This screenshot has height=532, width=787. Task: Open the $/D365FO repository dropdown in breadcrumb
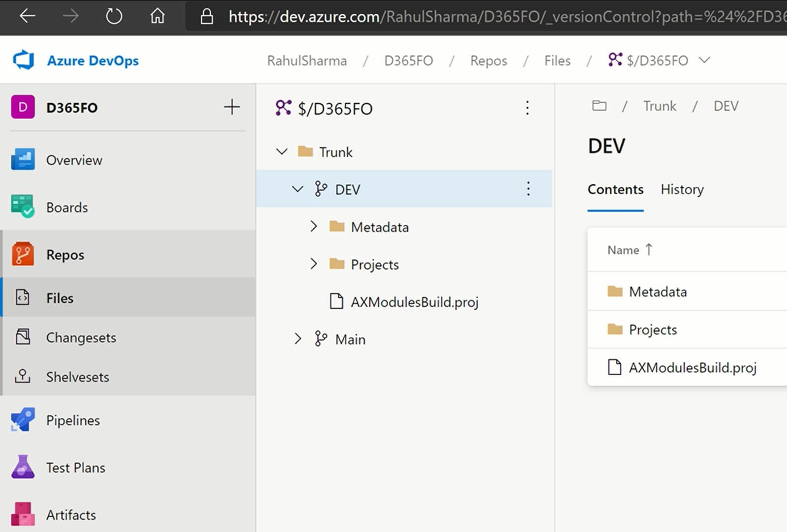[705, 60]
